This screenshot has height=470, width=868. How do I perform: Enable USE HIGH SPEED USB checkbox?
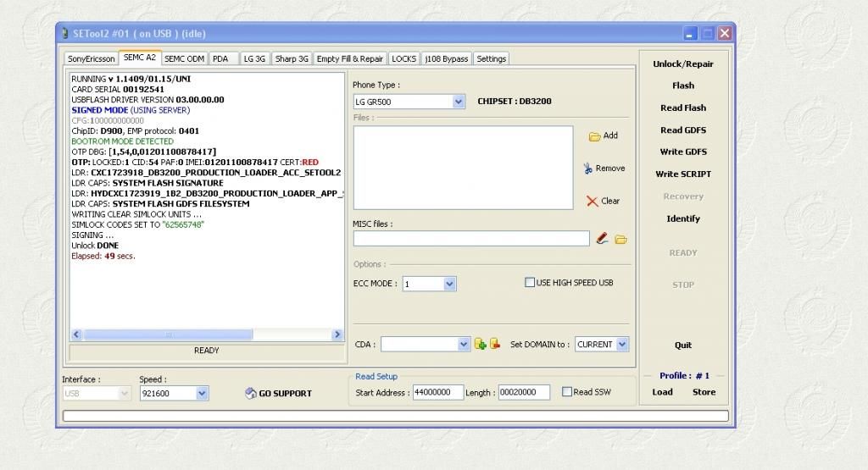click(x=530, y=283)
